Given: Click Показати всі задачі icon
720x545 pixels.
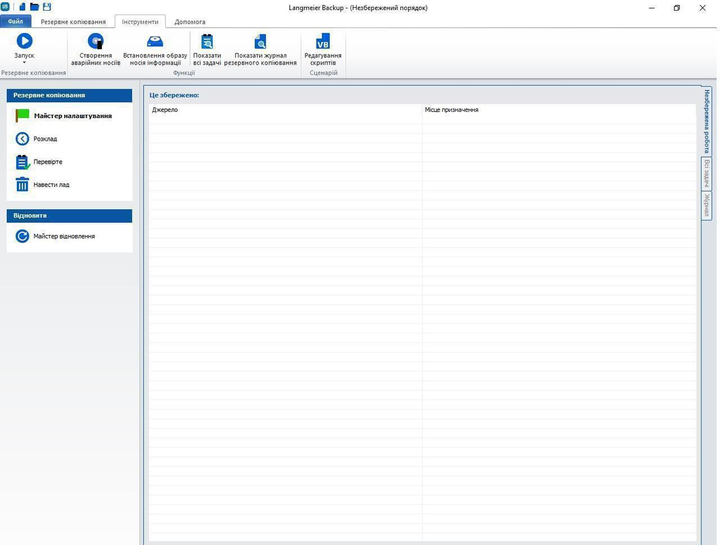Looking at the screenshot, I should tap(207, 42).
